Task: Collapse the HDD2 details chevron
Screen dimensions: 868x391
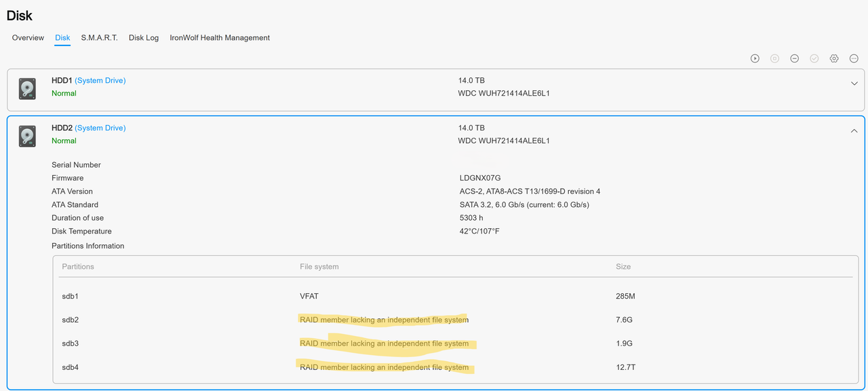Action: pyautogui.click(x=854, y=131)
